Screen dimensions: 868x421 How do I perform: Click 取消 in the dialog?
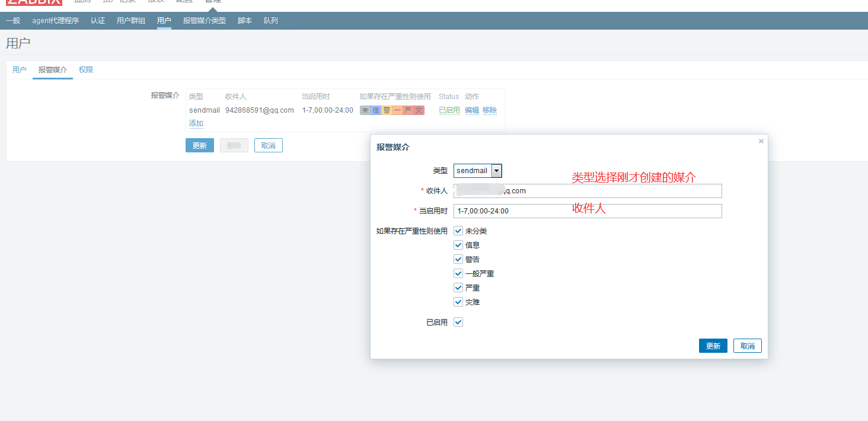tap(747, 346)
